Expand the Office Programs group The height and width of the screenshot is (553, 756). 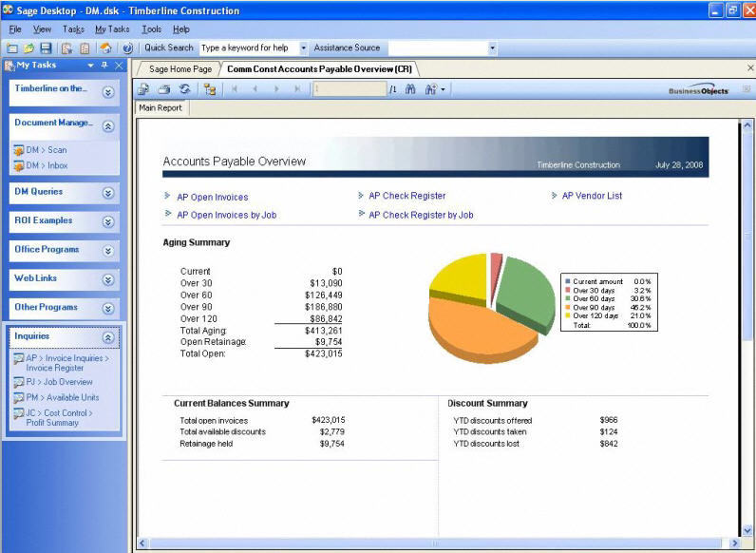coord(108,251)
